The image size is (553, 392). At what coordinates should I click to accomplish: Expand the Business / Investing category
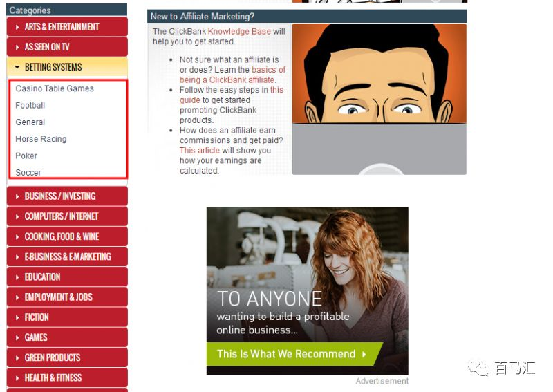point(67,196)
